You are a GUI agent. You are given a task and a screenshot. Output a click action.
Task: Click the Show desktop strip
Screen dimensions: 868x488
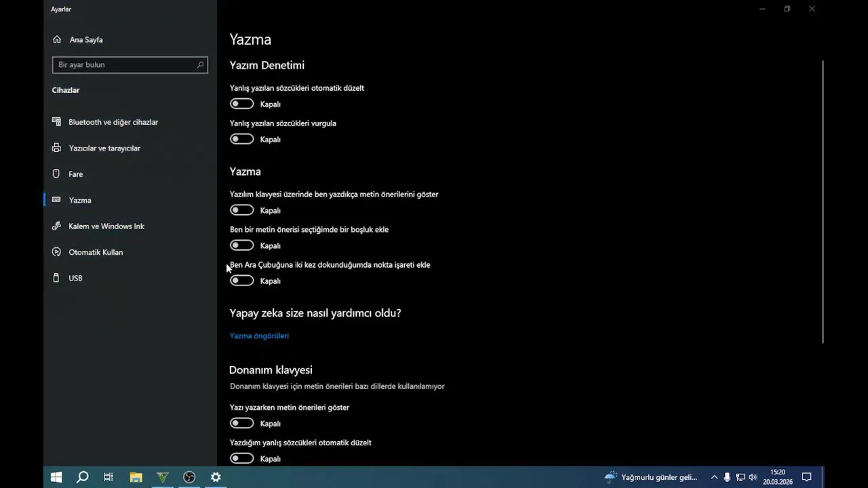pos(823,477)
